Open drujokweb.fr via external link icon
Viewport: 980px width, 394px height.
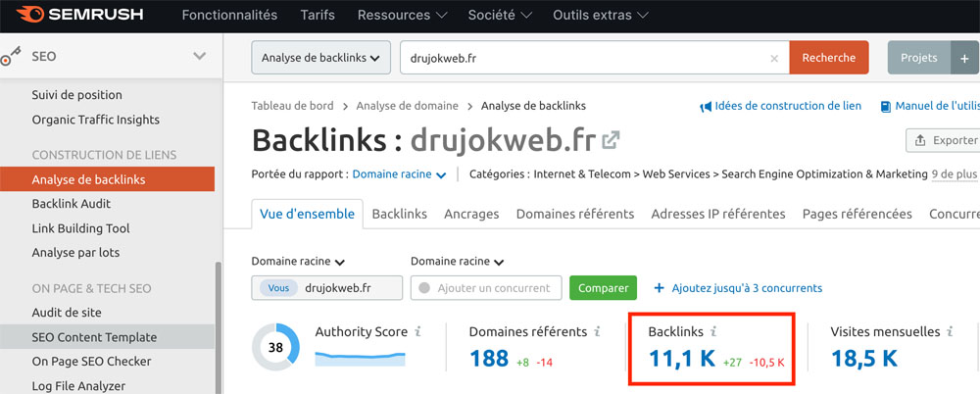610,140
